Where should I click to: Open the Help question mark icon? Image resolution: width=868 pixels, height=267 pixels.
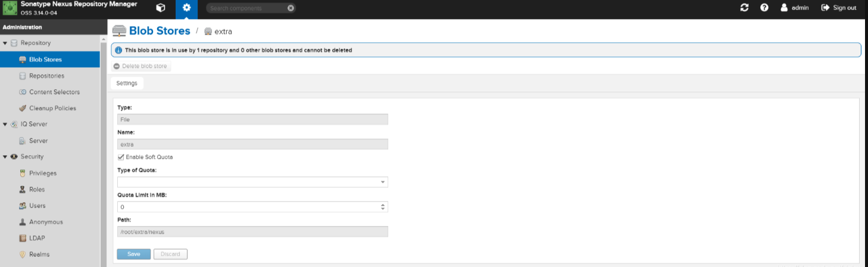click(764, 8)
